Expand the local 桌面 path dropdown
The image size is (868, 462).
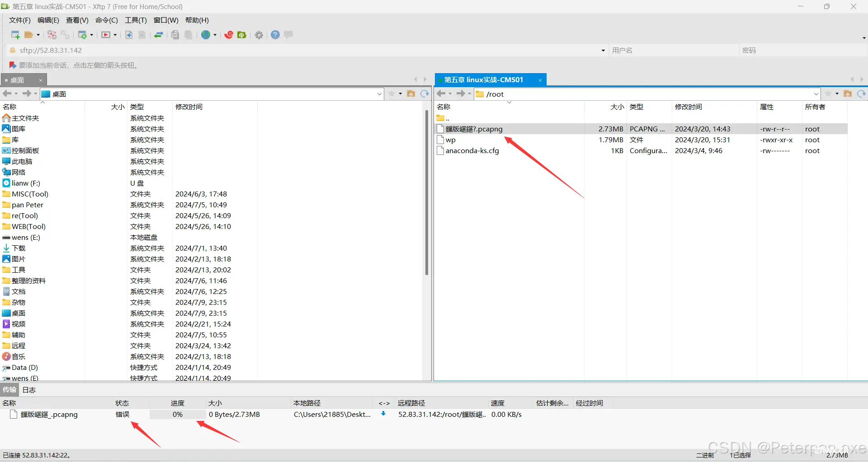point(379,94)
